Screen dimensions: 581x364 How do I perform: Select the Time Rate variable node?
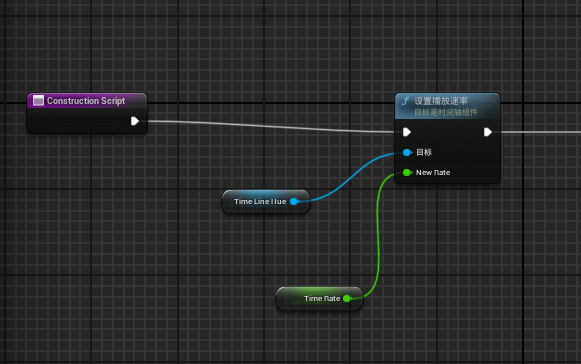point(319,298)
